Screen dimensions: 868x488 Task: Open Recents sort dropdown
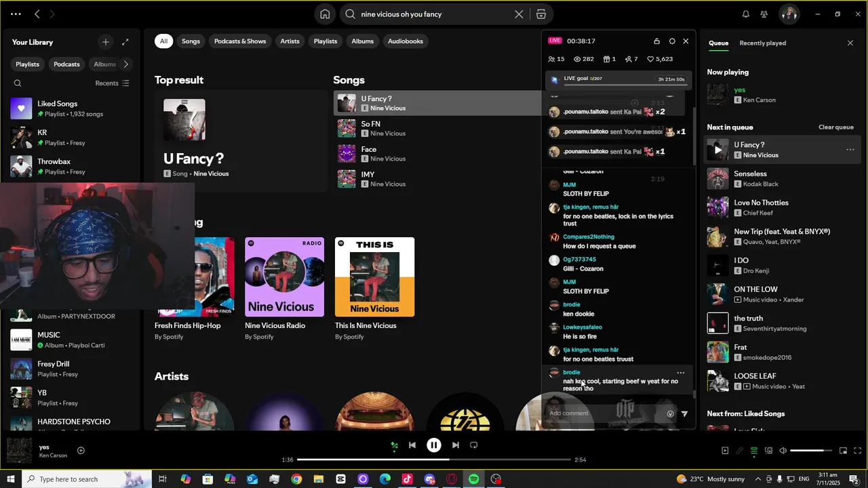pyautogui.click(x=112, y=83)
